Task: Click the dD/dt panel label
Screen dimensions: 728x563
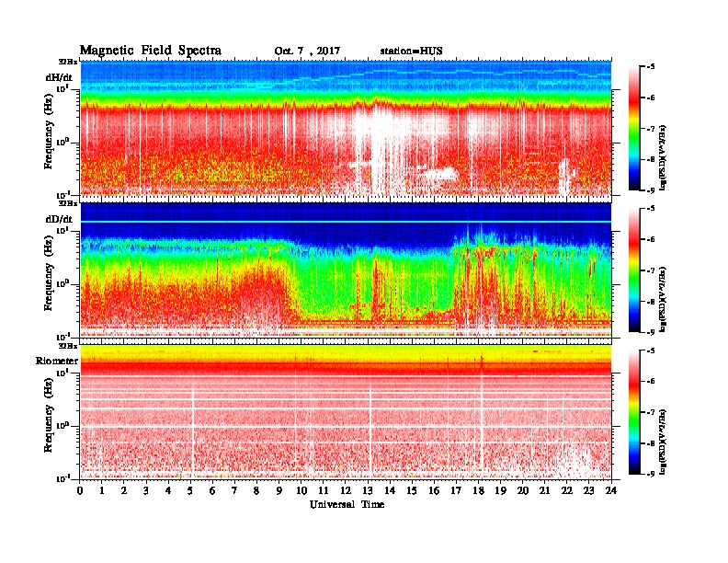Action: click(x=59, y=219)
